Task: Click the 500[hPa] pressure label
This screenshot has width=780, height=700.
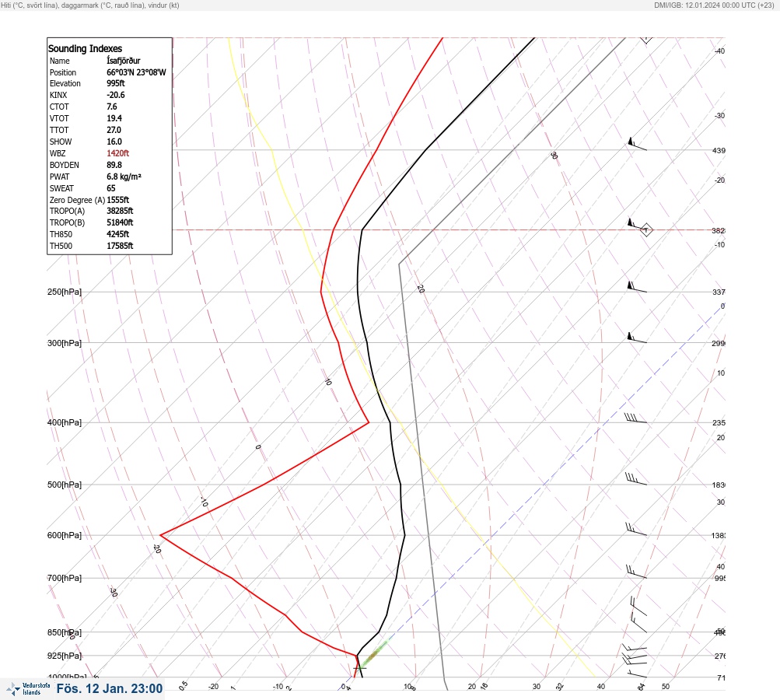Action: point(65,485)
